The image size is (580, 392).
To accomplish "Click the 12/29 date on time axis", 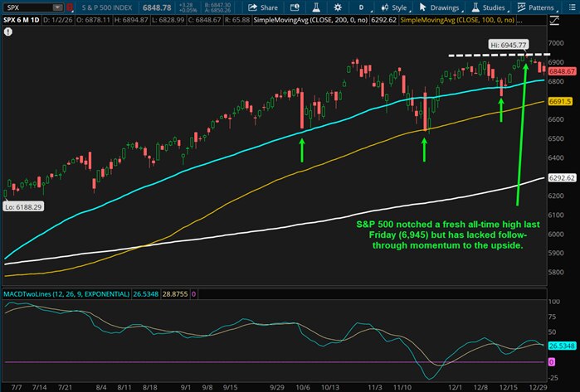I will coord(539,388).
